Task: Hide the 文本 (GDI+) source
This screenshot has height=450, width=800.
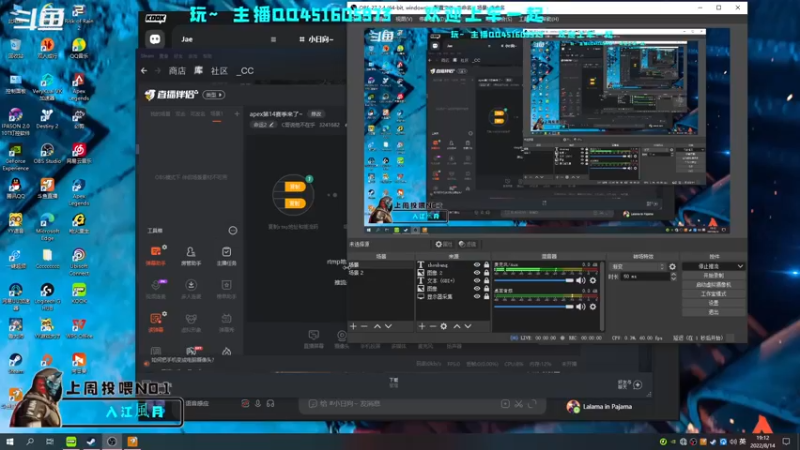Action: [x=477, y=281]
